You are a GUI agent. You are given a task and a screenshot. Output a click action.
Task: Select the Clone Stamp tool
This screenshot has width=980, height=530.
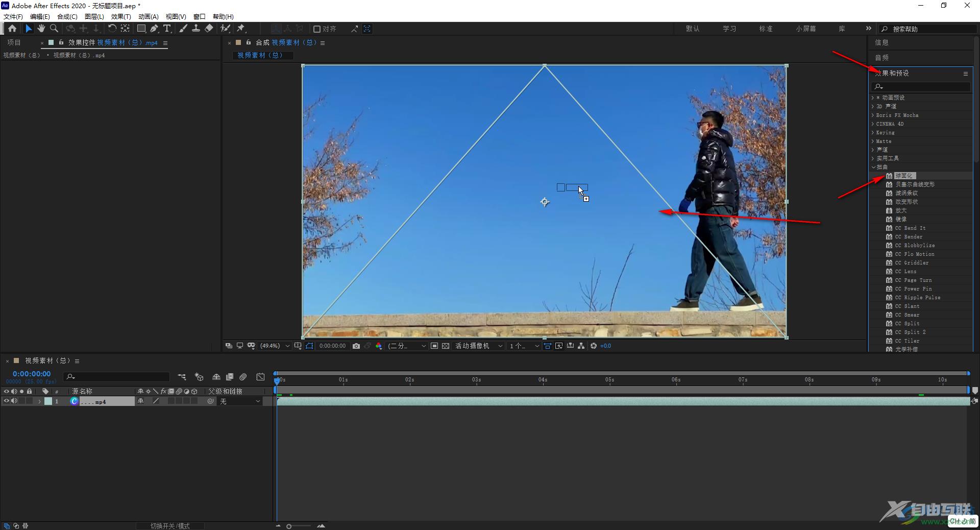[x=195, y=29]
